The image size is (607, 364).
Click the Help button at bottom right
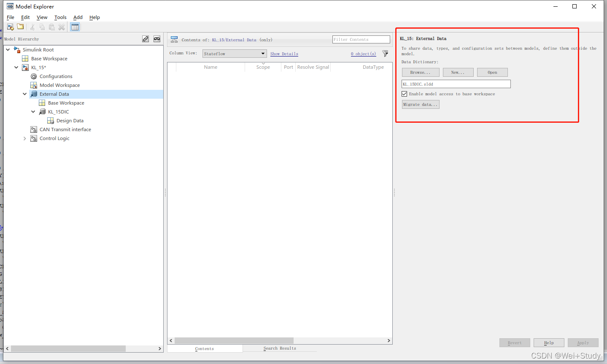point(549,343)
